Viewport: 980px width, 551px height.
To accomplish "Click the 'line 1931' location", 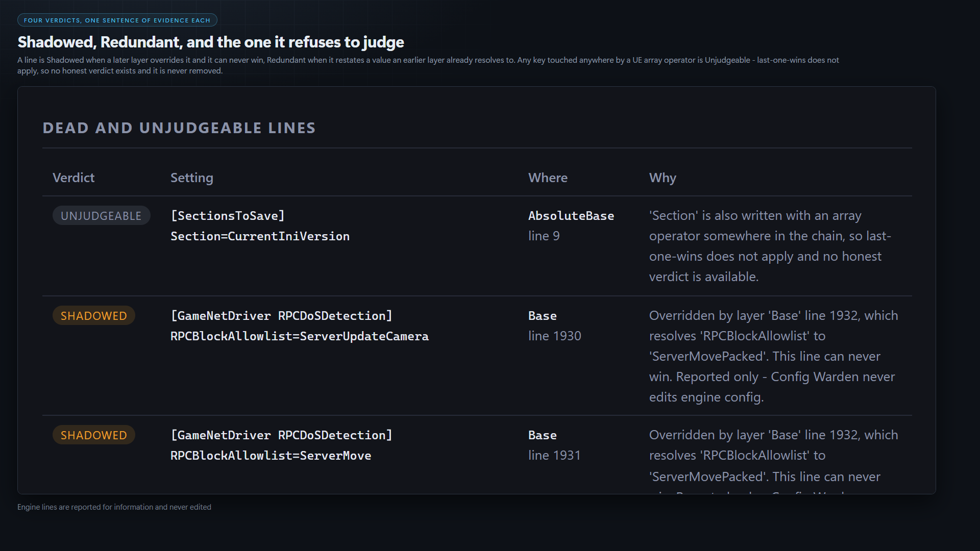I will tap(554, 455).
